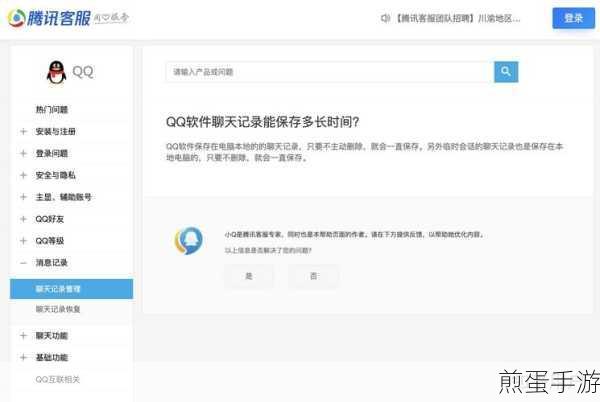Select 聊天记录恢复 submenu item
This screenshot has width=600, height=402.
[x=58, y=309]
